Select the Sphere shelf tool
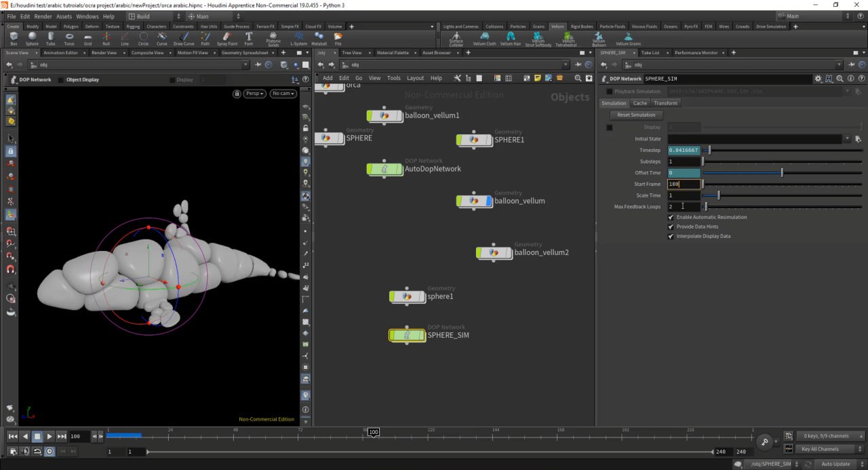 click(x=32, y=38)
